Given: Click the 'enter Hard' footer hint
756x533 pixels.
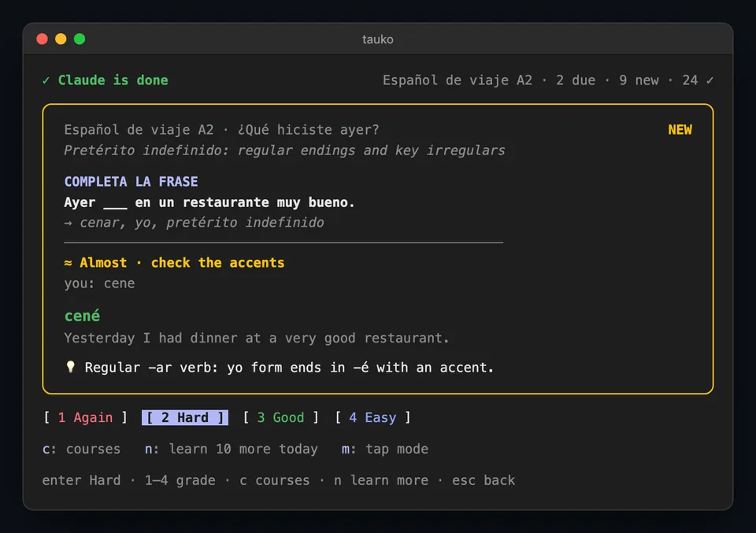Looking at the screenshot, I should (81, 480).
